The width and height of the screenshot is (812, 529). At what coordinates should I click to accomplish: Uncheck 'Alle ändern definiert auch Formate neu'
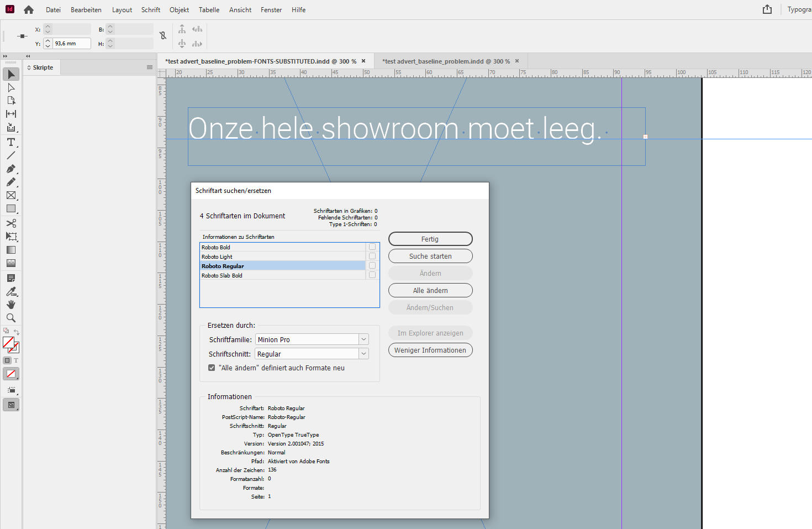coord(212,367)
